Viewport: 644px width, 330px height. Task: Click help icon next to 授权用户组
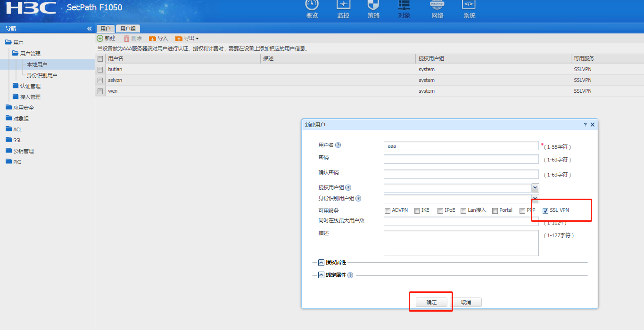(348, 187)
